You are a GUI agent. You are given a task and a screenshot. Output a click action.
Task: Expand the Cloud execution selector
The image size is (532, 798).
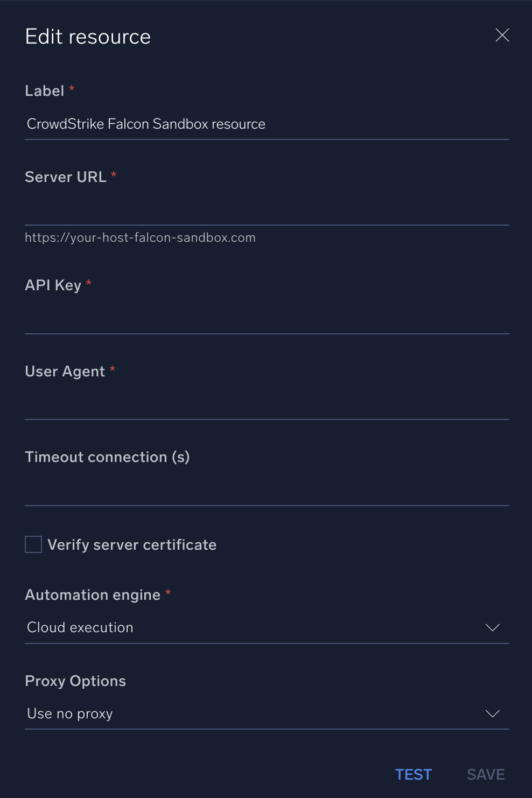[x=267, y=627]
